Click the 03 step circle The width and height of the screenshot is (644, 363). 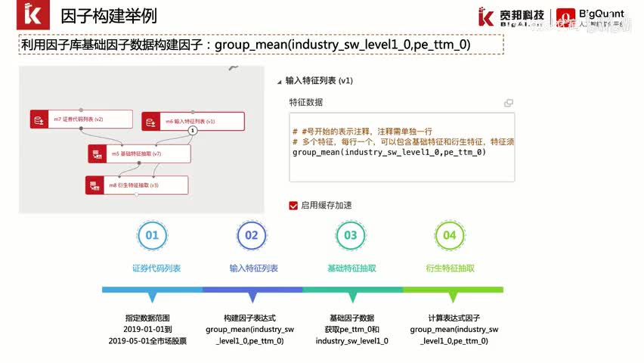(x=350, y=235)
